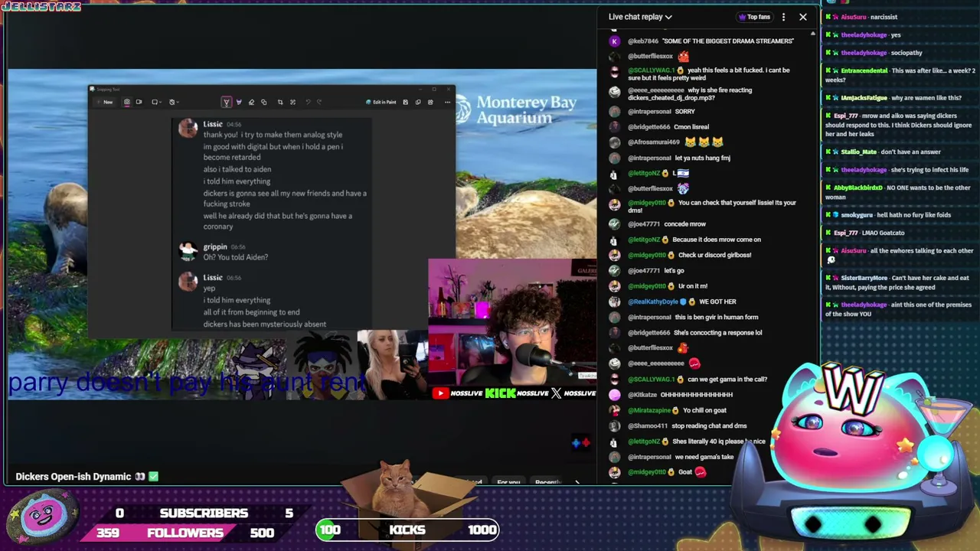Click the YouTube NOSSLIVE badge

click(457, 393)
